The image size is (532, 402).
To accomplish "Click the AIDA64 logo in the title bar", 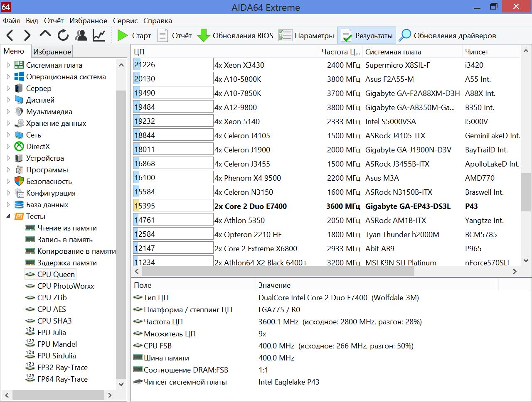I will (x=6, y=7).
